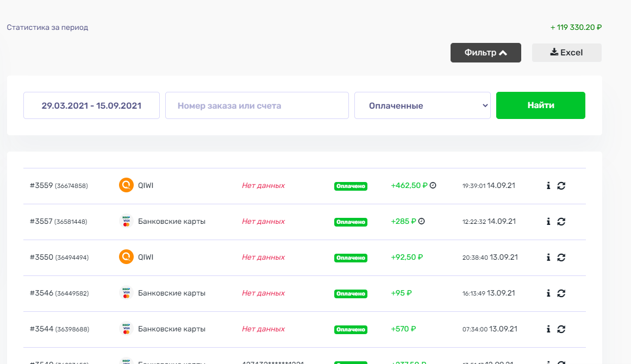Click the timestamp 12:22:32 14.09.21

489,221
